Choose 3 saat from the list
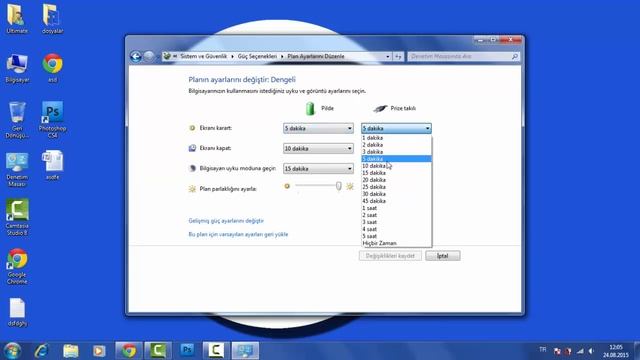The height and width of the screenshot is (360, 640). [x=396, y=222]
